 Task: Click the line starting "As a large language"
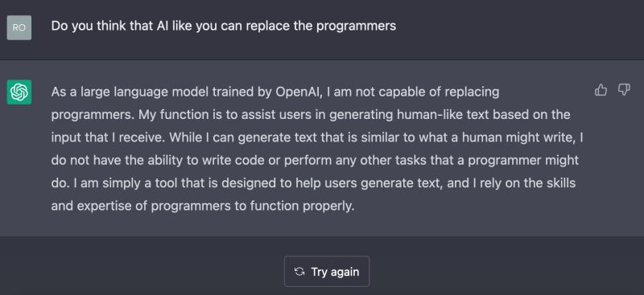point(275,92)
